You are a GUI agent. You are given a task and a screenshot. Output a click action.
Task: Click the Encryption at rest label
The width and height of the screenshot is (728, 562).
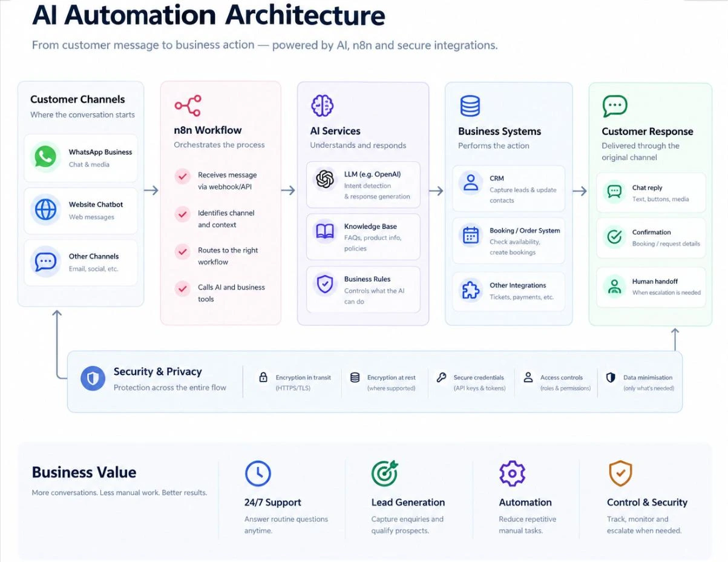pyautogui.click(x=391, y=377)
